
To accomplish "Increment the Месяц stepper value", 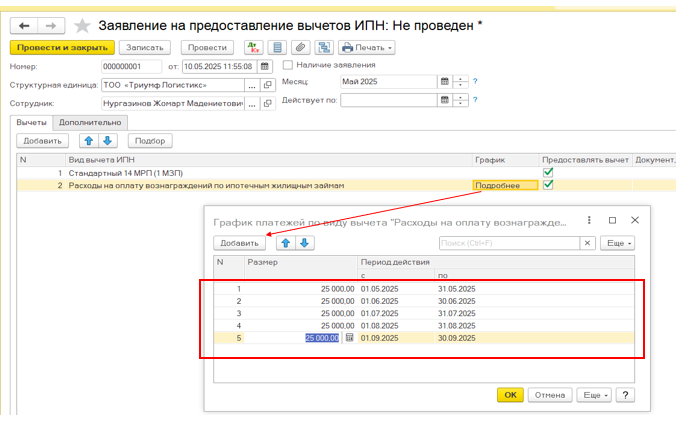I will click(x=460, y=79).
